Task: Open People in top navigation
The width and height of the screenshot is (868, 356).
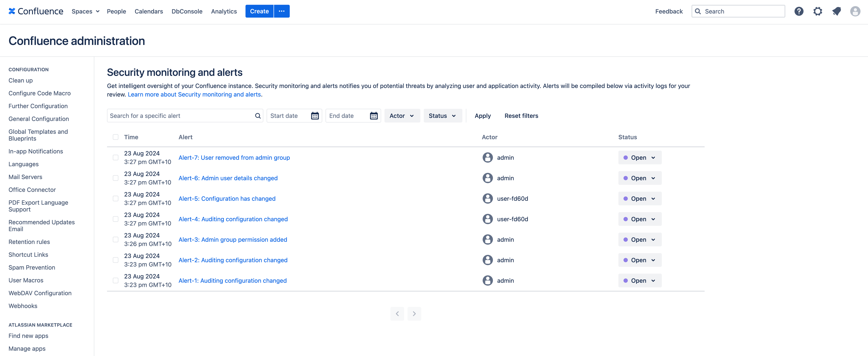Action: (116, 11)
